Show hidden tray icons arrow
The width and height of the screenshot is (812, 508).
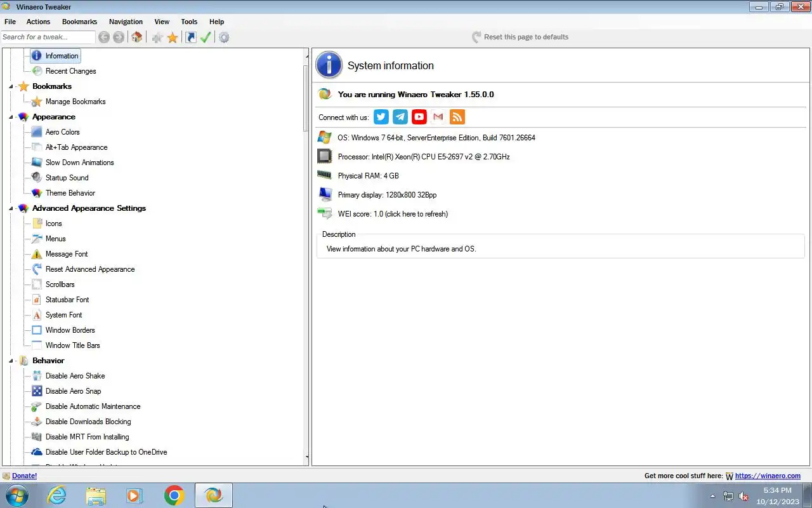(x=712, y=497)
